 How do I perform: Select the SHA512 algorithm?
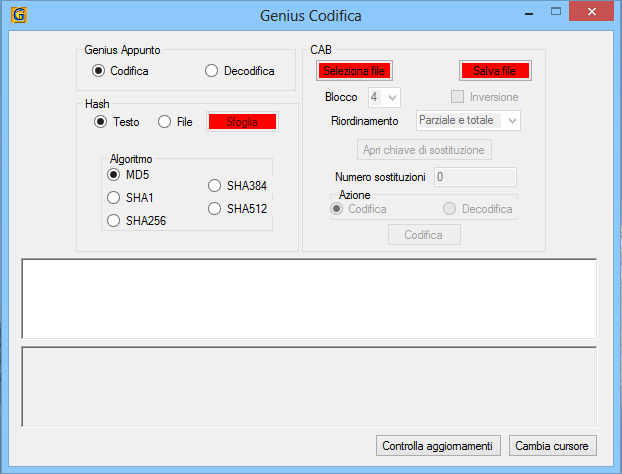tap(214, 208)
